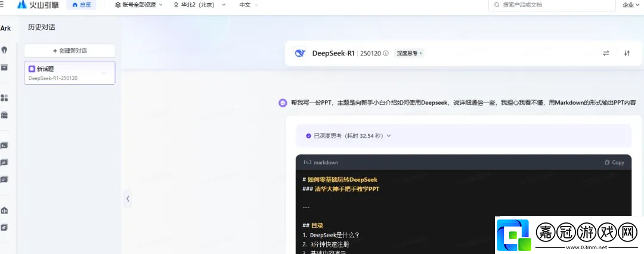Screen dimensions: 644x254
Task: Click the user avatar beside the prompt
Action: 283,103
